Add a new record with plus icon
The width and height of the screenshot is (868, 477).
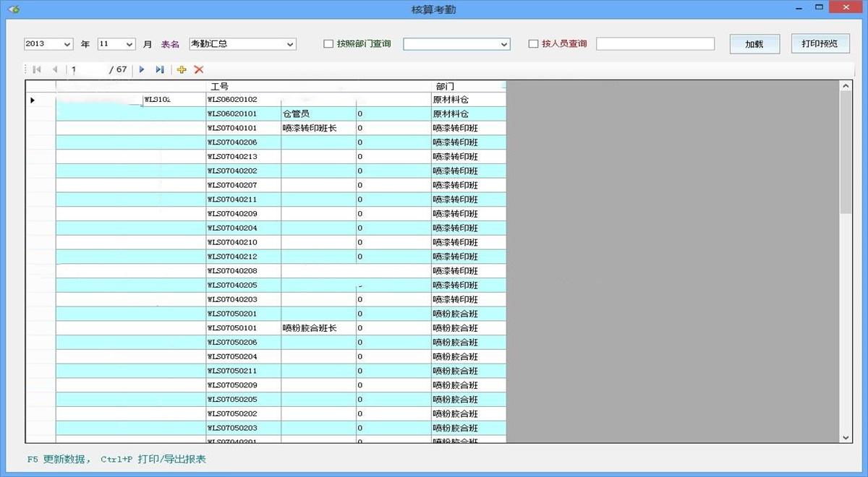point(182,69)
